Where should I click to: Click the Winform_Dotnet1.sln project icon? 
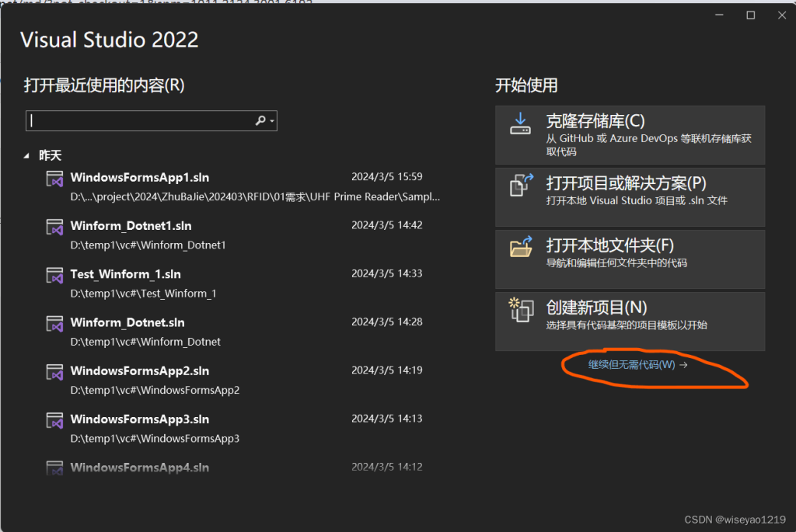[x=54, y=227]
